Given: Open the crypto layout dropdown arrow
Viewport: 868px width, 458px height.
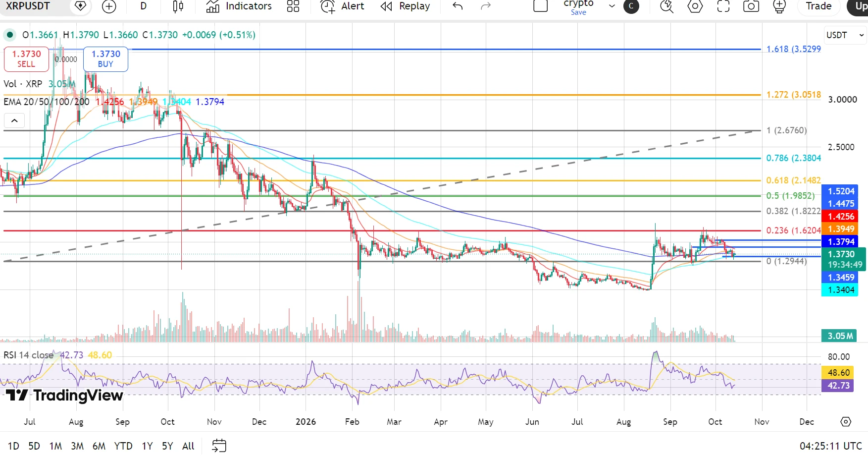Looking at the screenshot, I should pyautogui.click(x=612, y=6).
